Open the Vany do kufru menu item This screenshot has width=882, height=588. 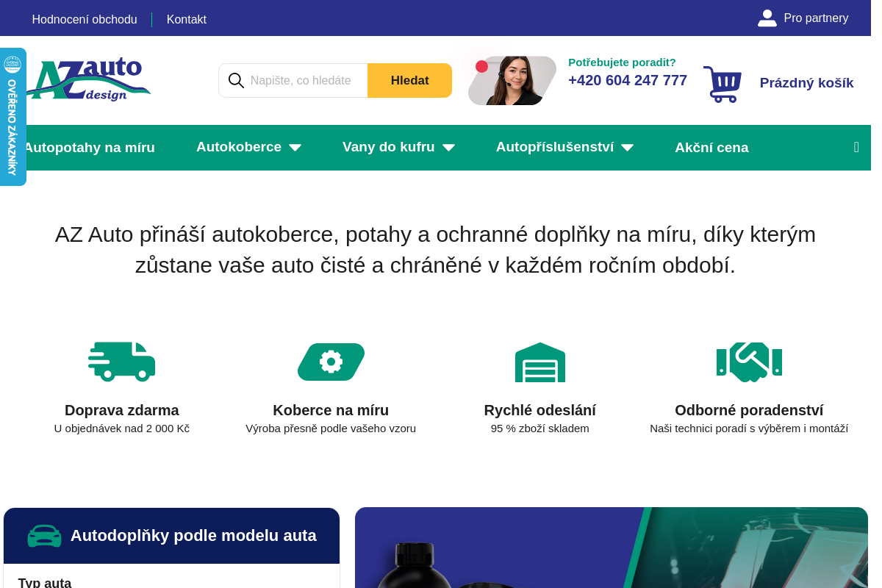coord(389,147)
